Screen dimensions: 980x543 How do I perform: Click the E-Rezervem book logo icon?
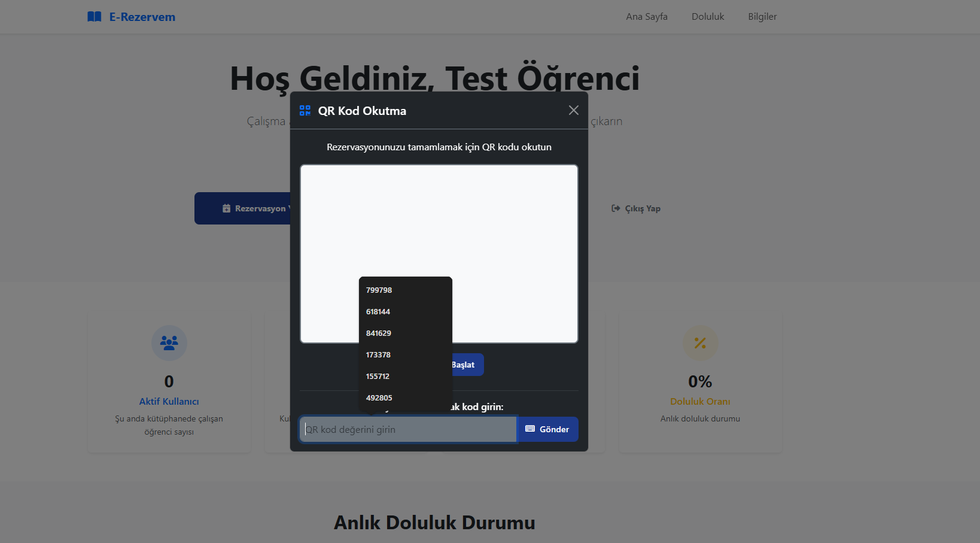[x=94, y=16]
